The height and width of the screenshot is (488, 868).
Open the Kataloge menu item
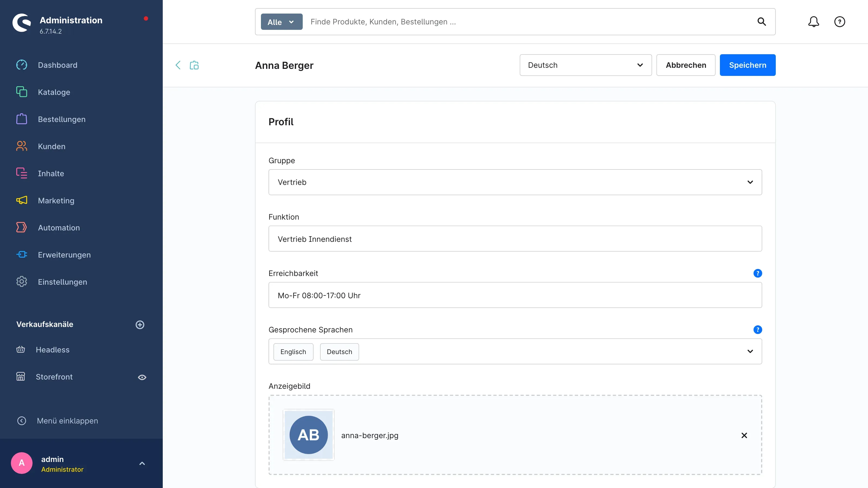[54, 92]
